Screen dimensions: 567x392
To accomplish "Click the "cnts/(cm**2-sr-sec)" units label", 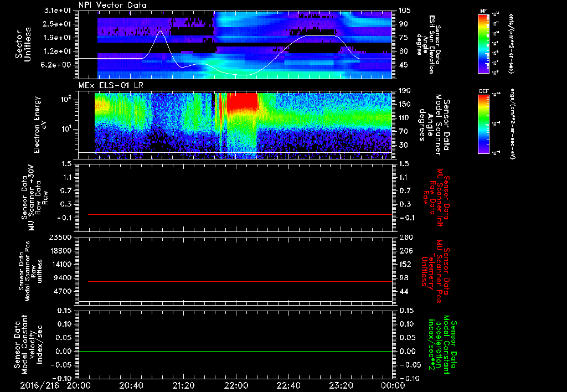I will (511, 43).
